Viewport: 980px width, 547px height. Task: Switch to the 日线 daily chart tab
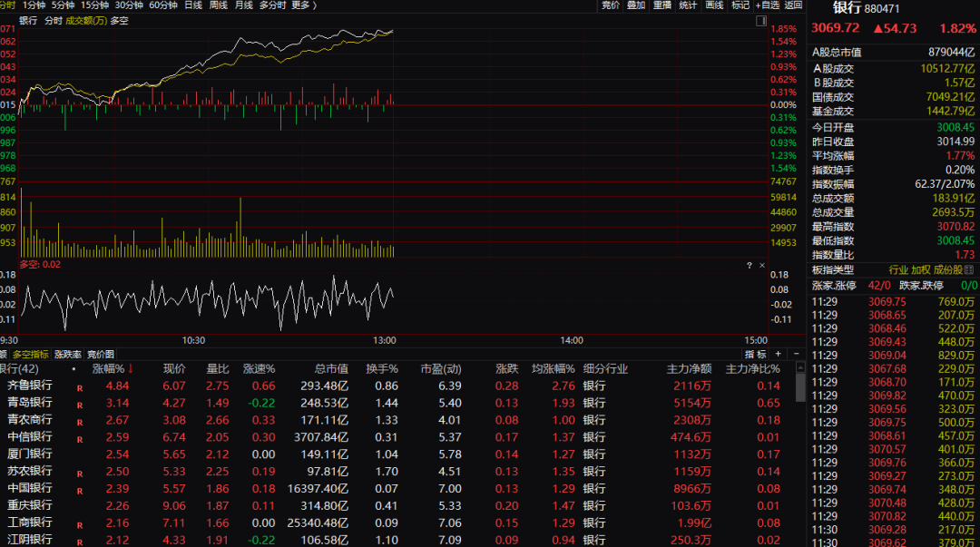pyautogui.click(x=193, y=5)
